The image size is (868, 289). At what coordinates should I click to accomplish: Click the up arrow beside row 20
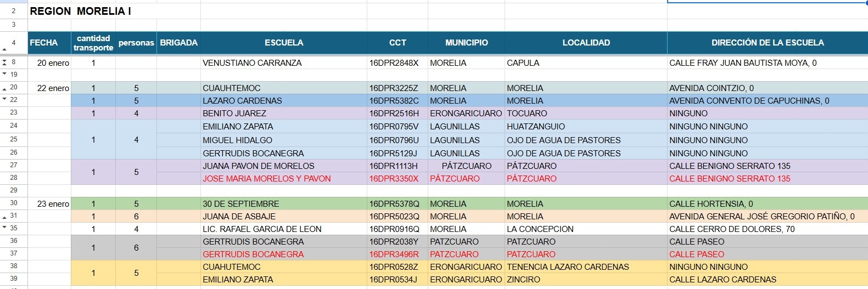[x=4, y=89]
